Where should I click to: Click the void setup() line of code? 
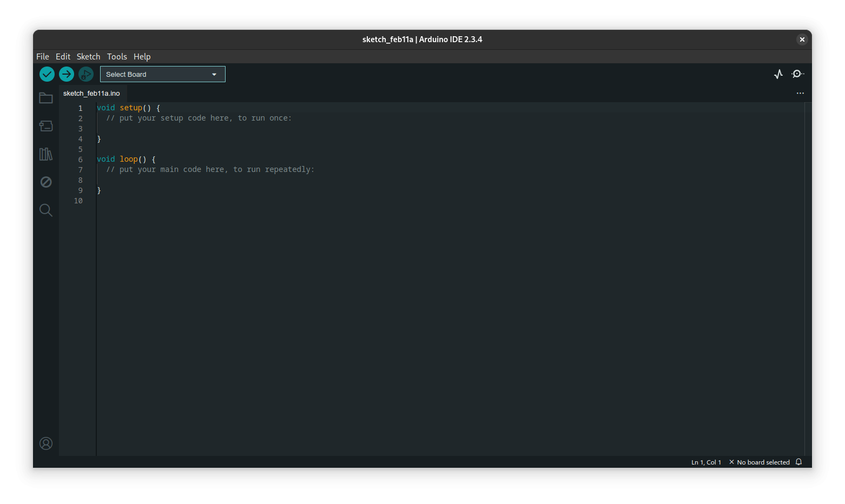click(x=128, y=108)
